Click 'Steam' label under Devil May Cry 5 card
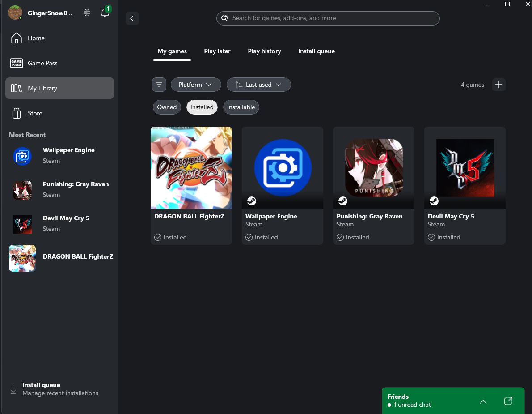The width and height of the screenshot is (532, 414). pos(436,225)
